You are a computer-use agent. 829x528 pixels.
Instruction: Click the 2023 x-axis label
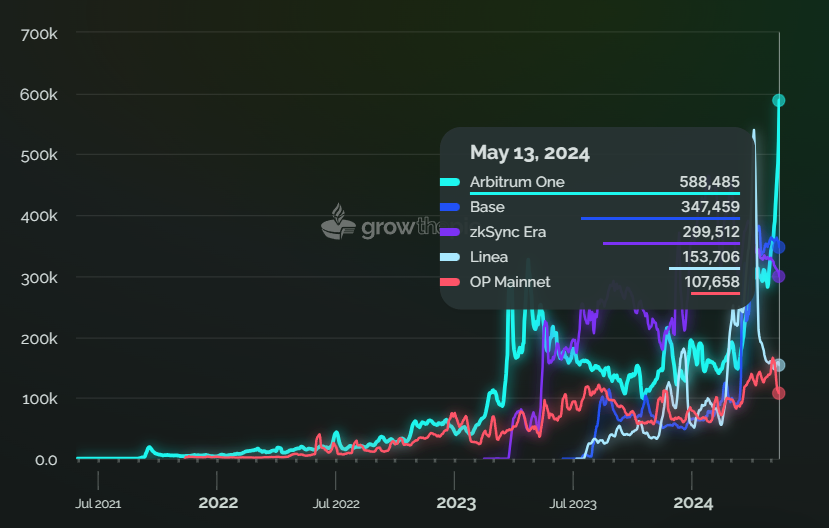(x=456, y=503)
